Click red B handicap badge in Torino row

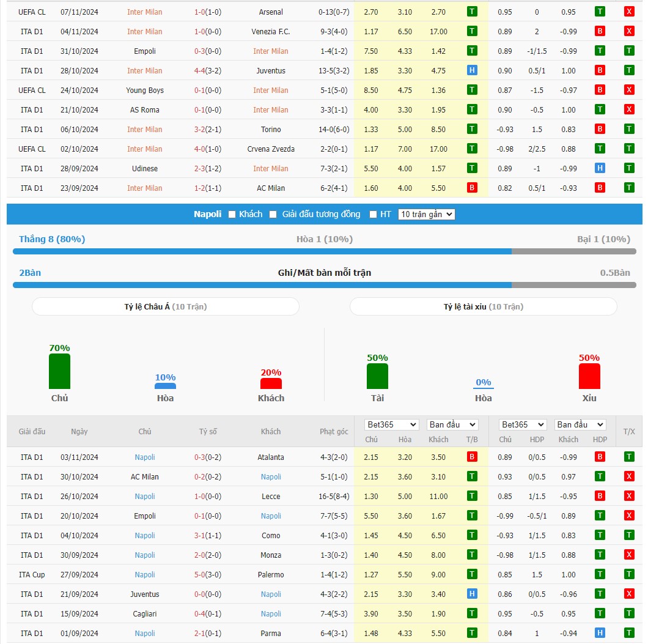[599, 129]
